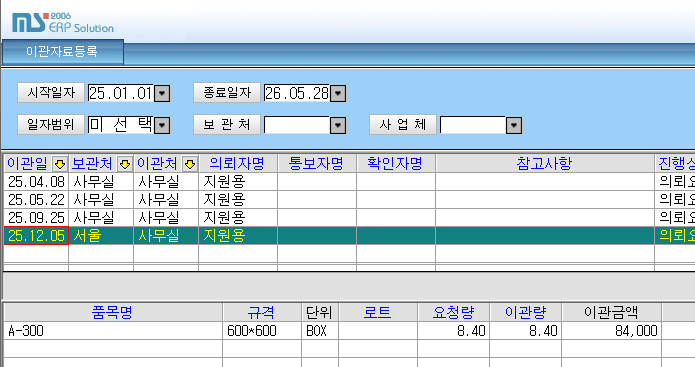Click the 600×600 specification cell

(x=262, y=331)
